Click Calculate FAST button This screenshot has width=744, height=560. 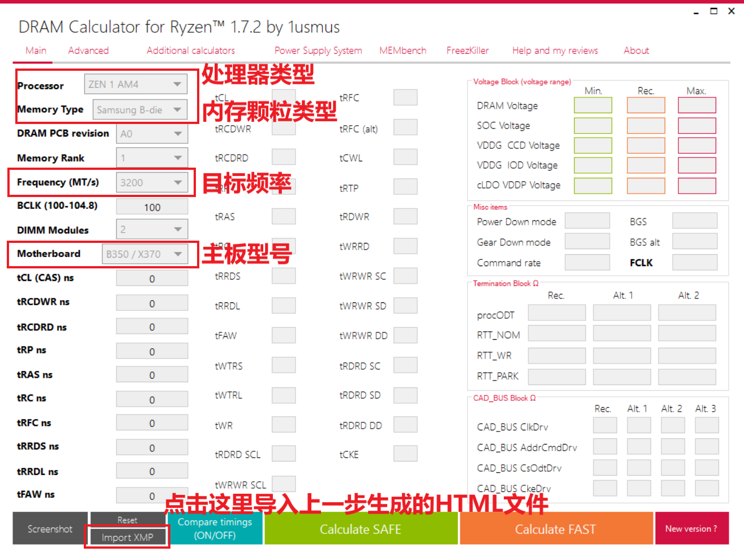pos(555,529)
